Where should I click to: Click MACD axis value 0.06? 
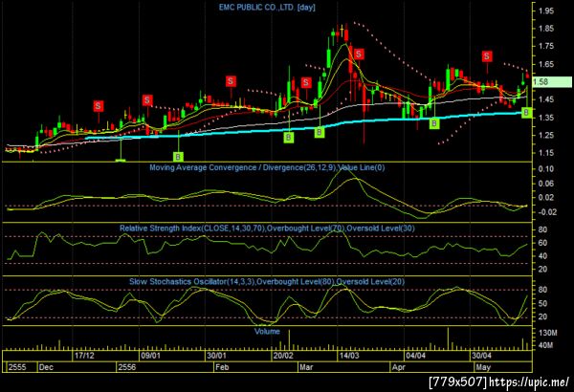tap(546, 184)
